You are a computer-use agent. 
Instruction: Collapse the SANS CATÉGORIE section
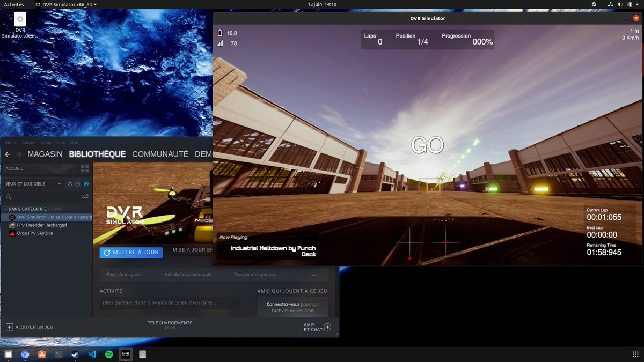(5, 209)
